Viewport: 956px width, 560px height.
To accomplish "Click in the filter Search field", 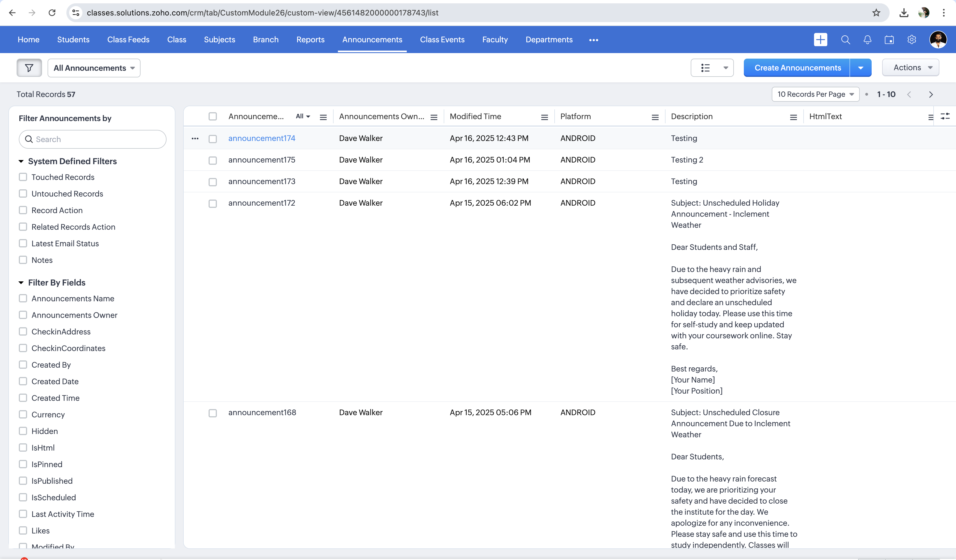I will coord(93,139).
